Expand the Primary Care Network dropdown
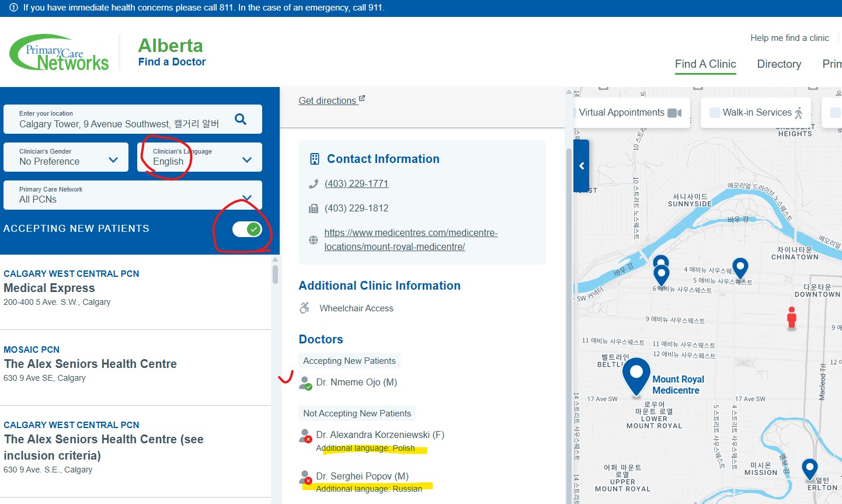 coord(133,195)
